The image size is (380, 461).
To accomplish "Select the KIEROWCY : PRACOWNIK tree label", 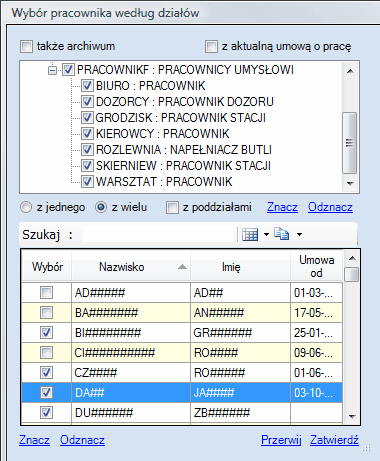I will [x=163, y=134].
